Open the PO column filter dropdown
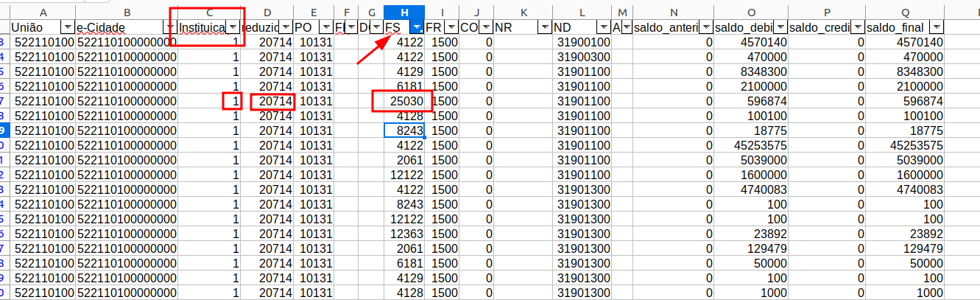The image size is (980, 300). click(x=326, y=27)
